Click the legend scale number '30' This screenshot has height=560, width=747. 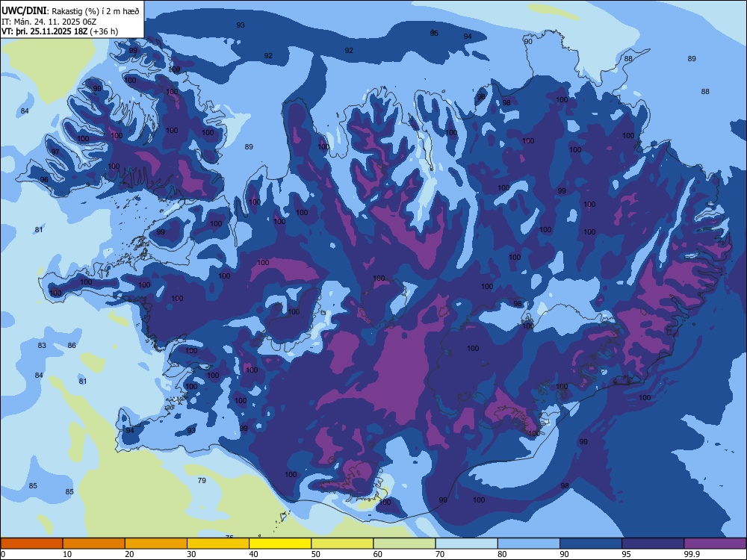[x=191, y=554]
